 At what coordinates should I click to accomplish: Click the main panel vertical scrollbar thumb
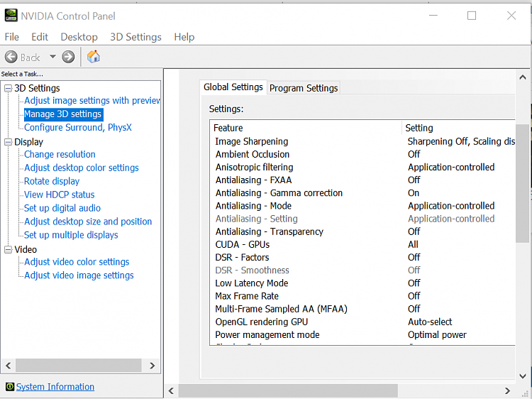point(522,183)
